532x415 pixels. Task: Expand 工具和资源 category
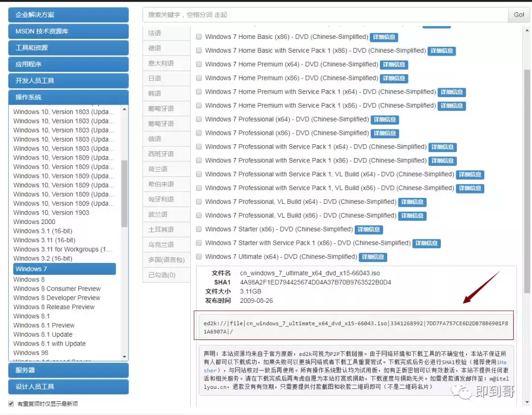click(68, 47)
